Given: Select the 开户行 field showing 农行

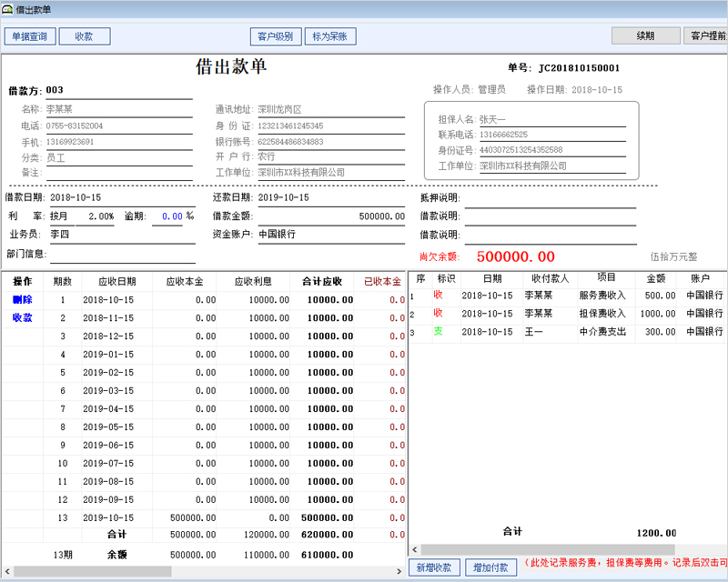Looking at the screenshot, I should point(331,157).
